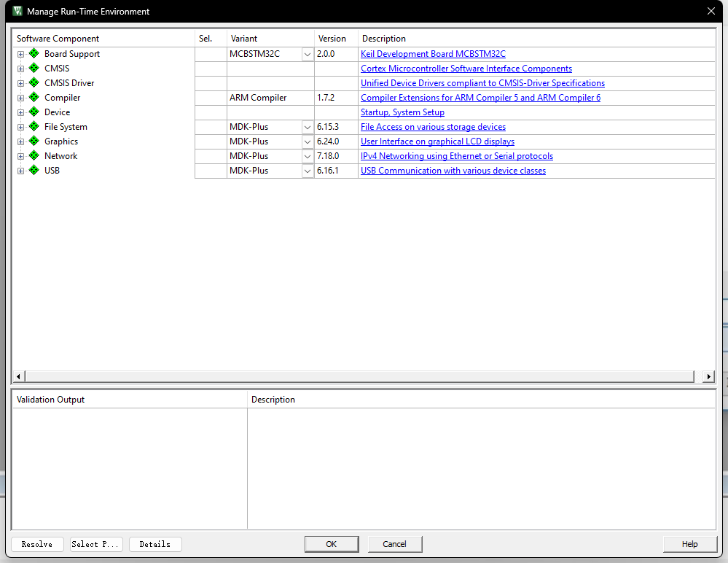Click the Details button
Screen dimensions: 728x563
[x=155, y=544]
